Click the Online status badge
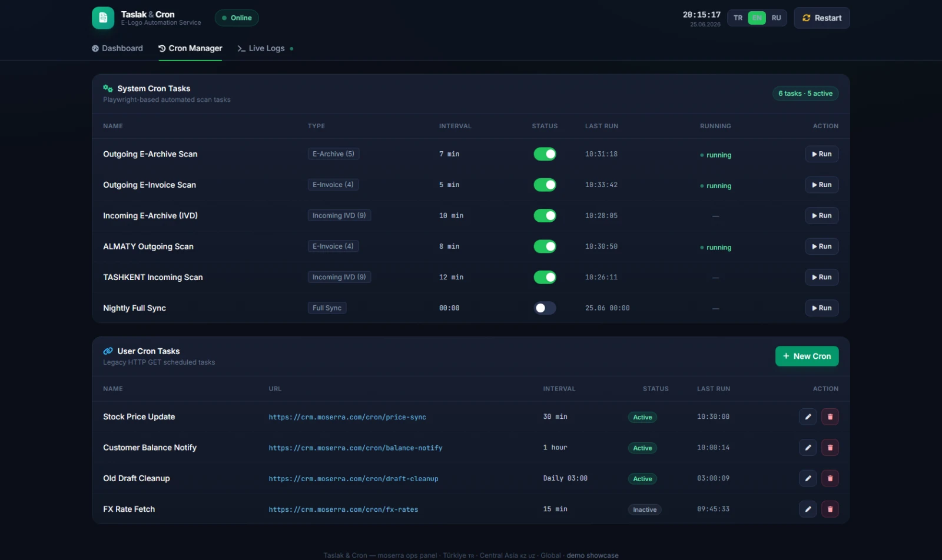This screenshot has height=560, width=942. pyautogui.click(x=237, y=18)
